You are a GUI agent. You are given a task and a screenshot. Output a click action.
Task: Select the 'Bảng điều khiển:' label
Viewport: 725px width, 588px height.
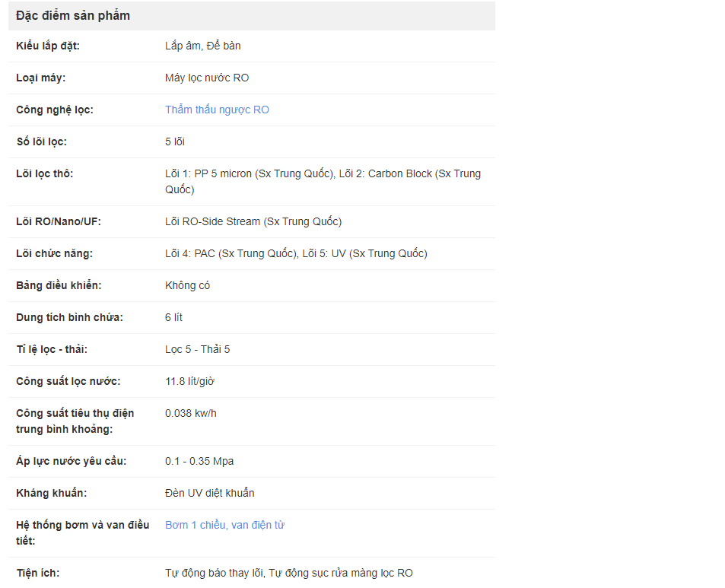click(59, 286)
